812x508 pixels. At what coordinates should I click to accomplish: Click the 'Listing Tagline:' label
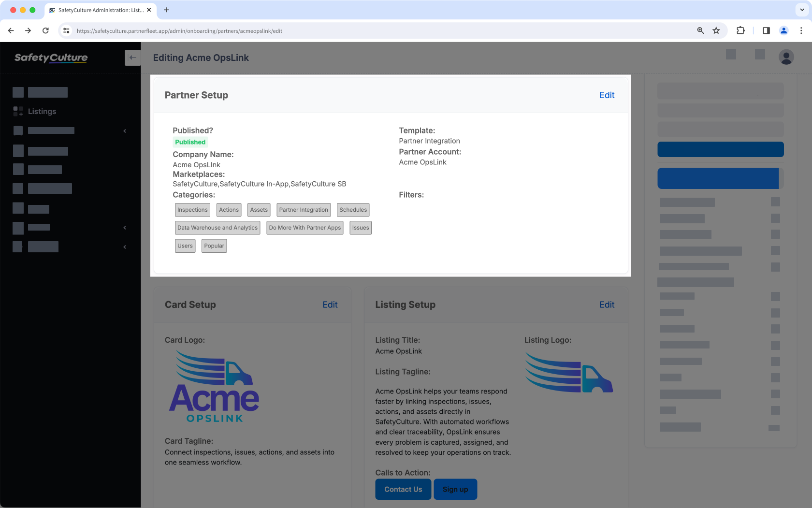(x=403, y=372)
